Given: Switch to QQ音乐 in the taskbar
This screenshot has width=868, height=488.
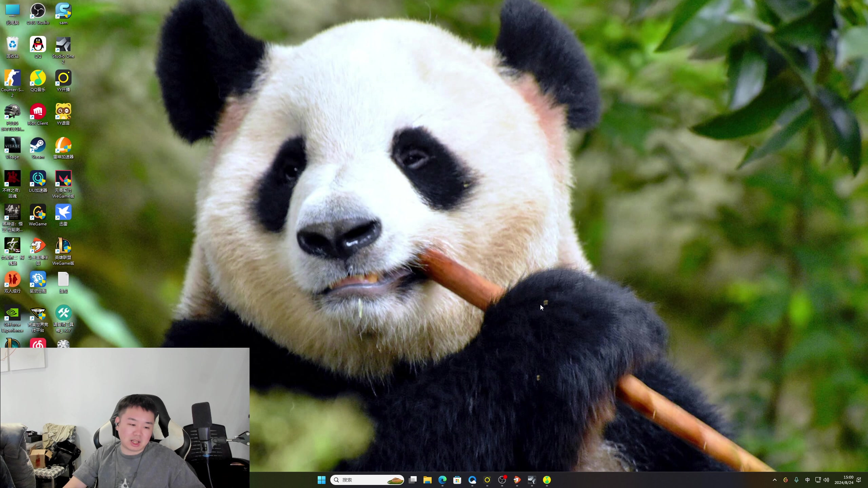Looking at the screenshot, I should click(547, 480).
